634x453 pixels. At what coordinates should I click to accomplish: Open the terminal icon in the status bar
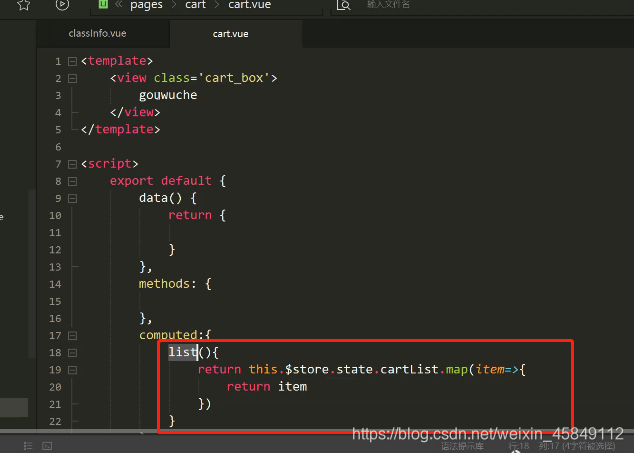pos(47,446)
